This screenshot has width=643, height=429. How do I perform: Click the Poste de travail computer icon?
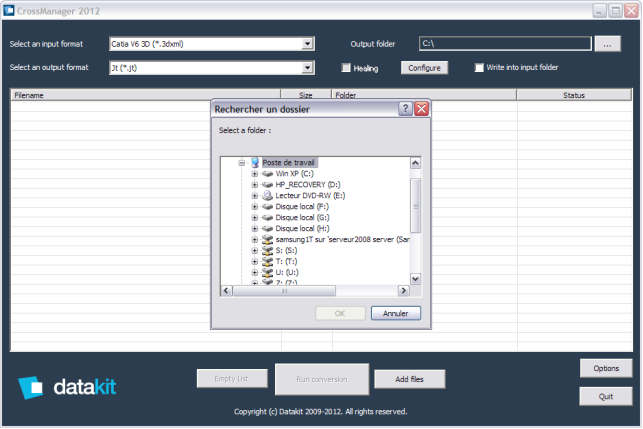pyautogui.click(x=255, y=163)
